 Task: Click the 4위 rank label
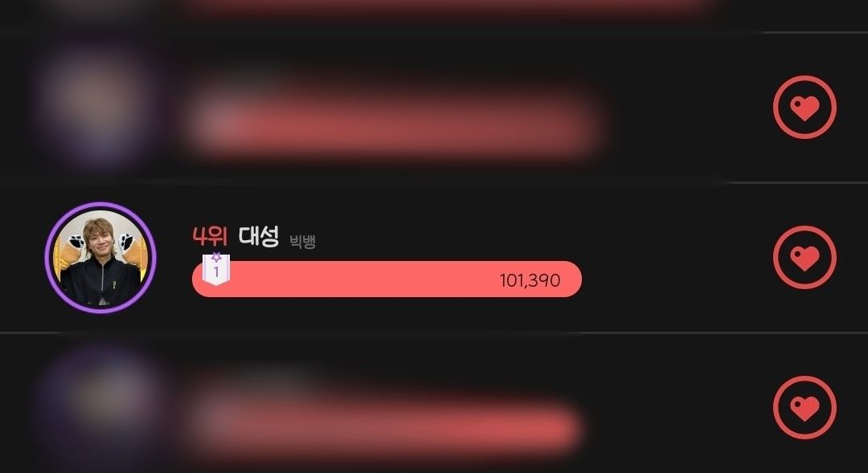210,237
